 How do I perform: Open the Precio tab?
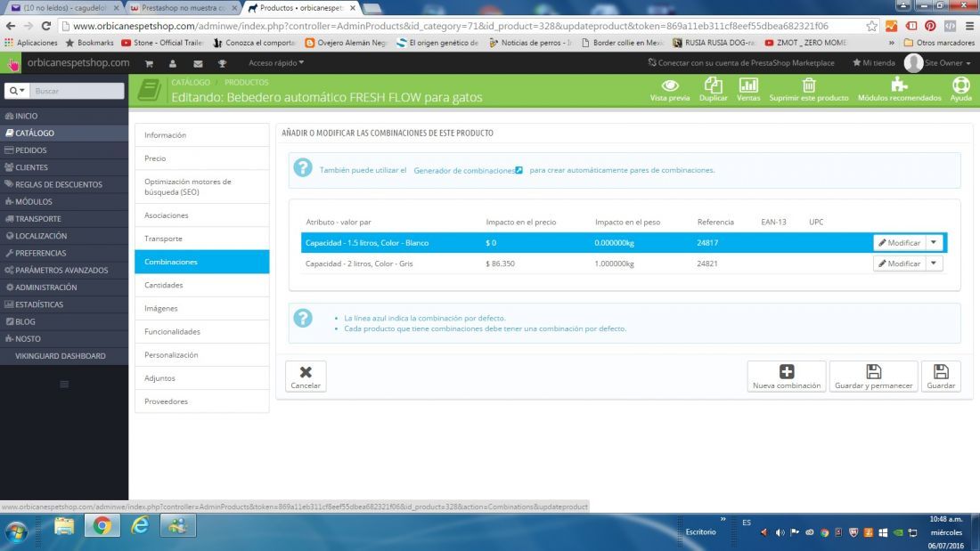pos(202,158)
